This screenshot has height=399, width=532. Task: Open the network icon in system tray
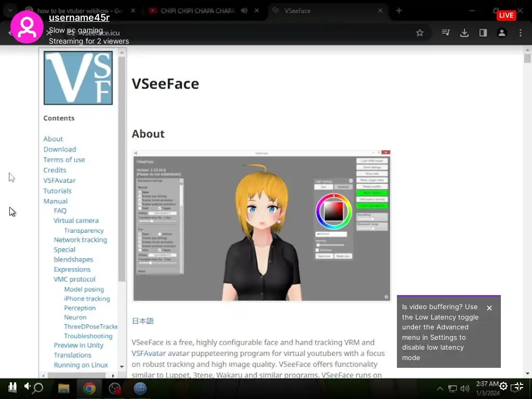453,389
